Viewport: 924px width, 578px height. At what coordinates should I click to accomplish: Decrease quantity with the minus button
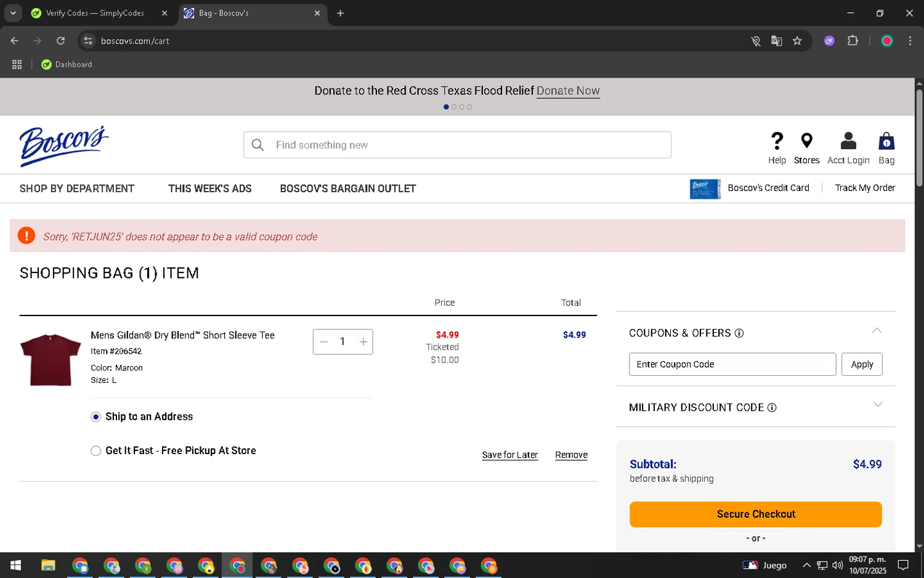coord(324,342)
